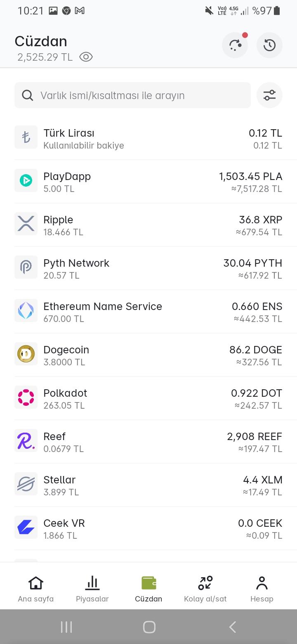Tap the Polkadot logo icon
The width and height of the screenshot is (297, 644).
point(26,397)
